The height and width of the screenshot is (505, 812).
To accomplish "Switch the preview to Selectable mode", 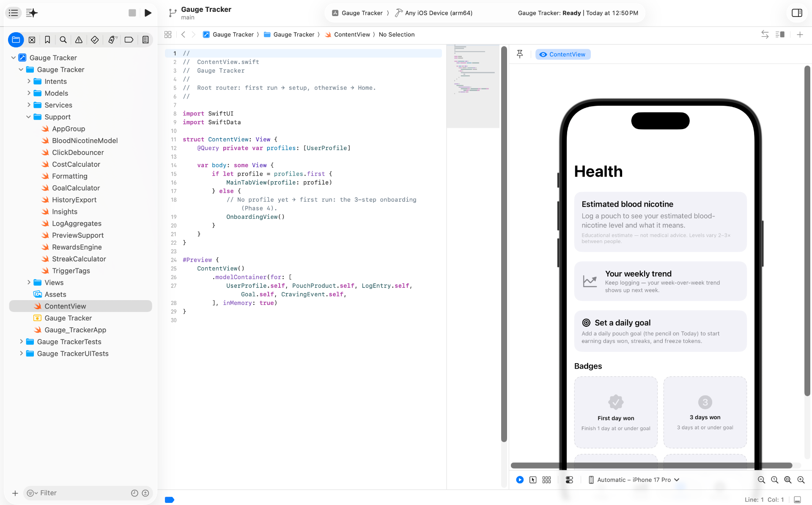I will point(533,480).
